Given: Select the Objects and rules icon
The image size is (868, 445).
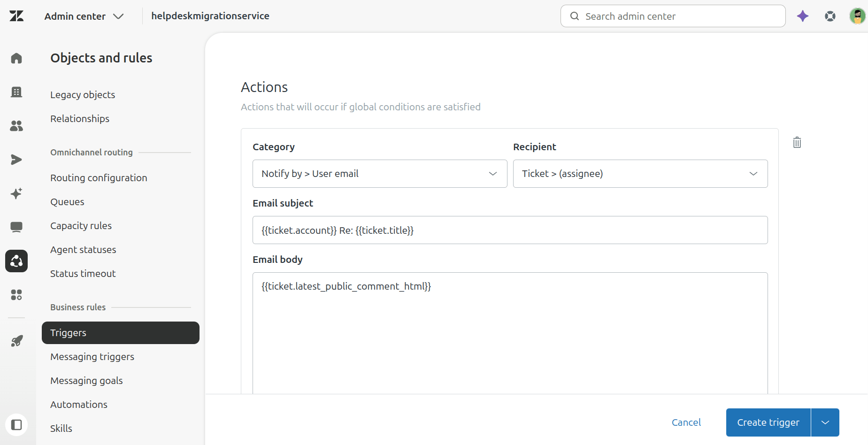Looking at the screenshot, I should [x=16, y=261].
